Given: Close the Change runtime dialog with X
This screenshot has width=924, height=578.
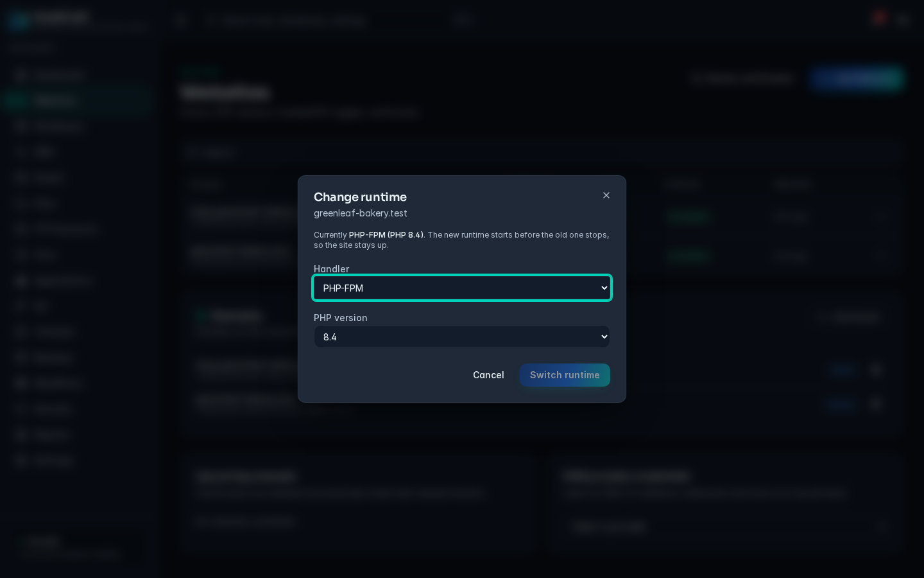Looking at the screenshot, I should pyautogui.click(x=606, y=195).
